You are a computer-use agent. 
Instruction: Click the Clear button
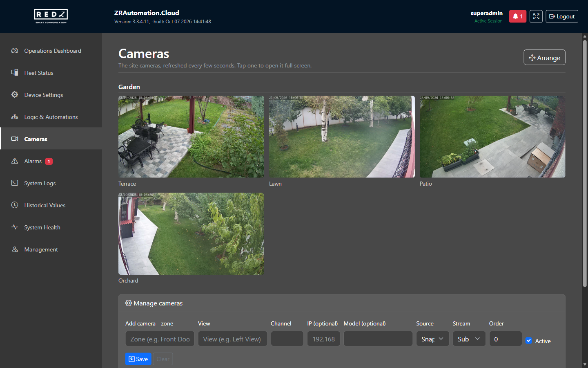point(163,359)
